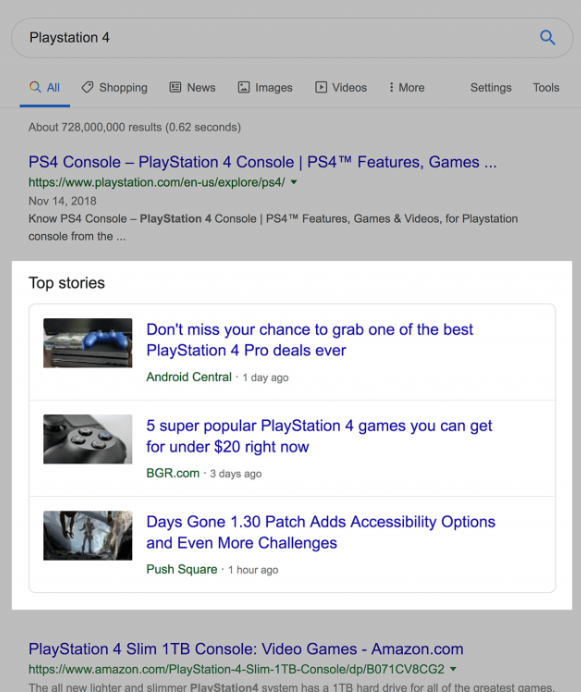The width and height of the screenshot is (581, 692).
Task: Open the PlayStation 4 Pro deals story
Action: pos(309,340)
